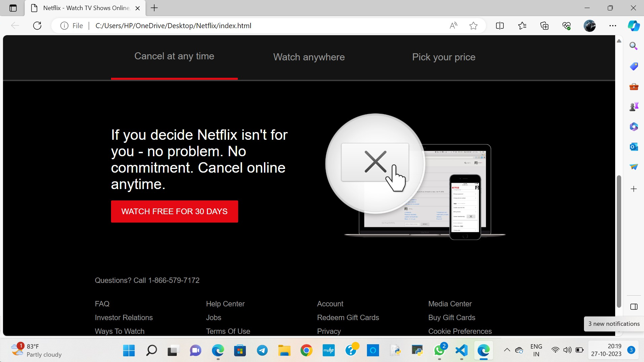Open sidebar search icon
The height and width of the screenshot is (362, 644).
coord(633,46)
